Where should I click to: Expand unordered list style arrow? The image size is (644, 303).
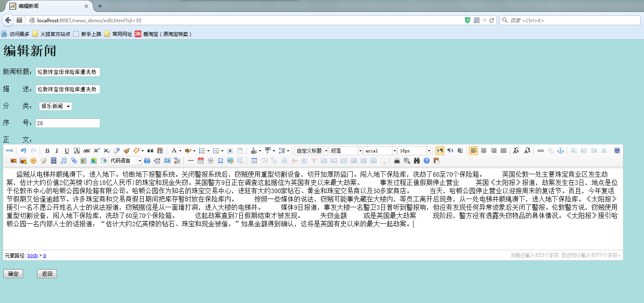tap(222, 151)
